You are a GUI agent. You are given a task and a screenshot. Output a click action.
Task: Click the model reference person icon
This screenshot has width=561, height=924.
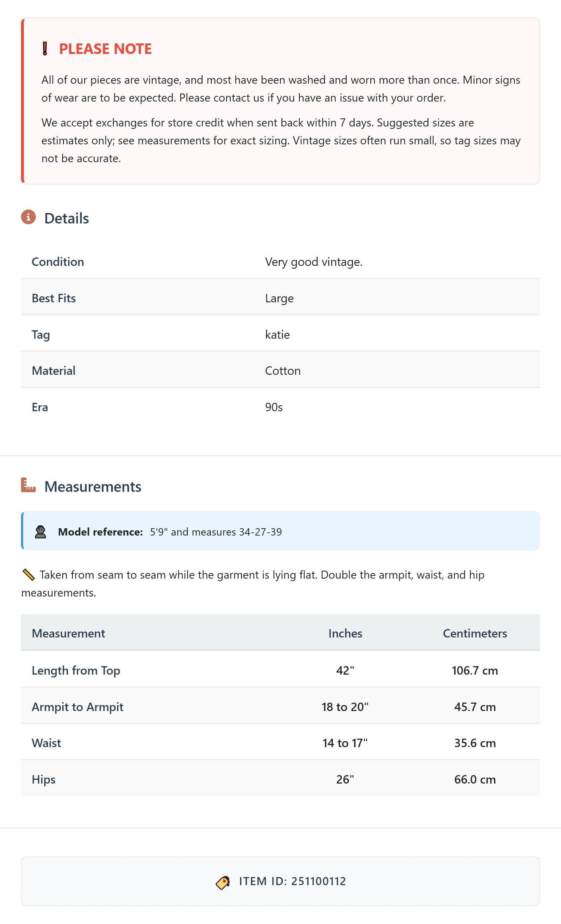pyautogui.click(x=40, y=532)
